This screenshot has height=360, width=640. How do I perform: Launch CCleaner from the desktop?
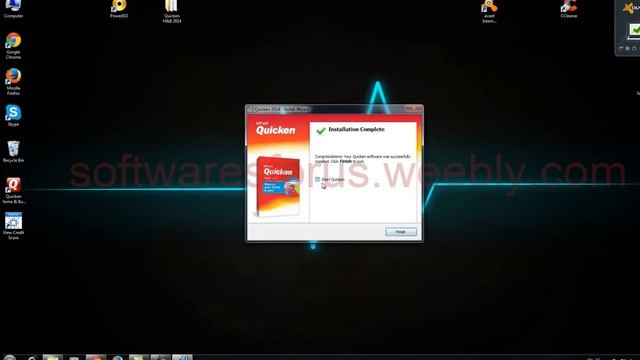coord(569,9)
